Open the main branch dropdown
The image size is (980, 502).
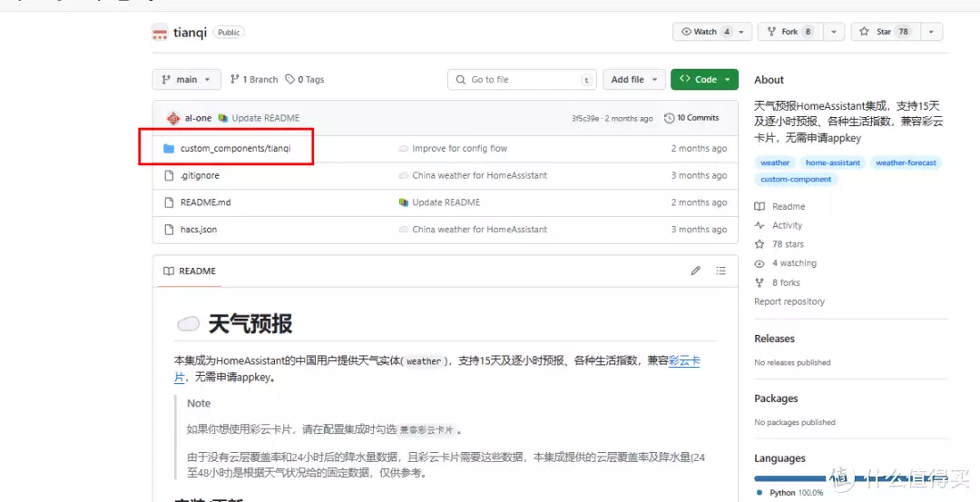pos(186,79)
